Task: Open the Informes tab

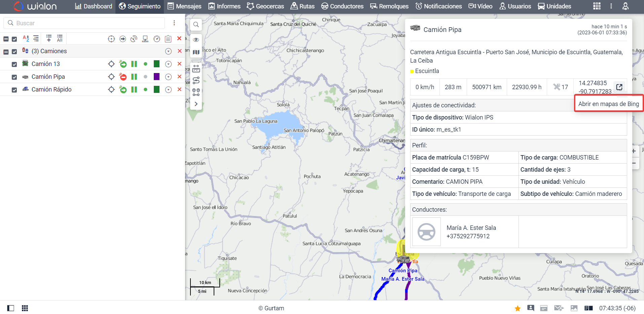Action: pyautogui.click(x=224, y=6)
